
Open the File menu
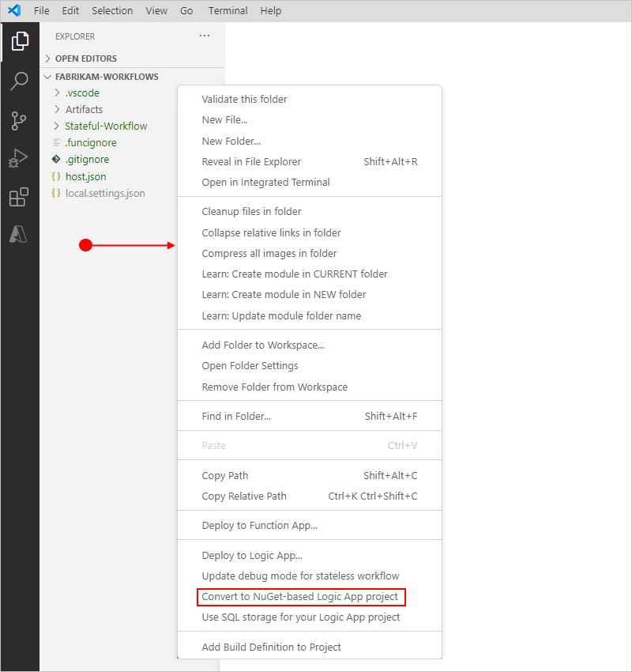click(42, 11)
